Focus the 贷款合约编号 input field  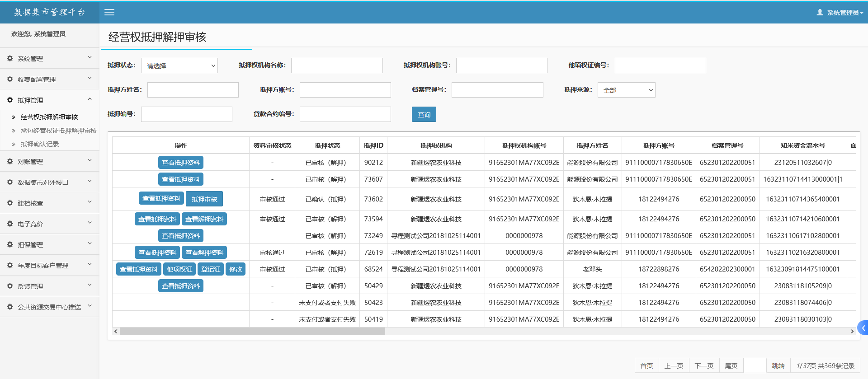(345, 114)
